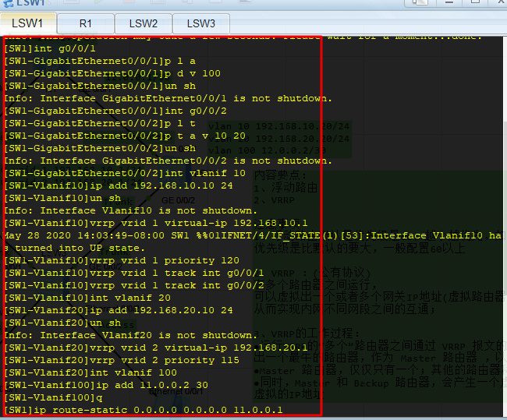This screenshot has width=507, height=420.
Task: Click the 'p d v 100' command line
Action: tap(112, 73)
